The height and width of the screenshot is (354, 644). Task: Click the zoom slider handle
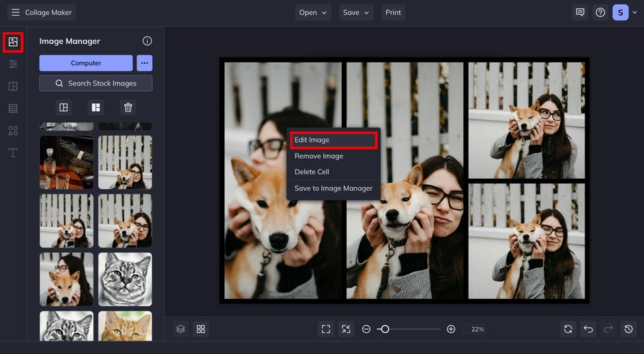pyautogui.click(x=385, y=329)
